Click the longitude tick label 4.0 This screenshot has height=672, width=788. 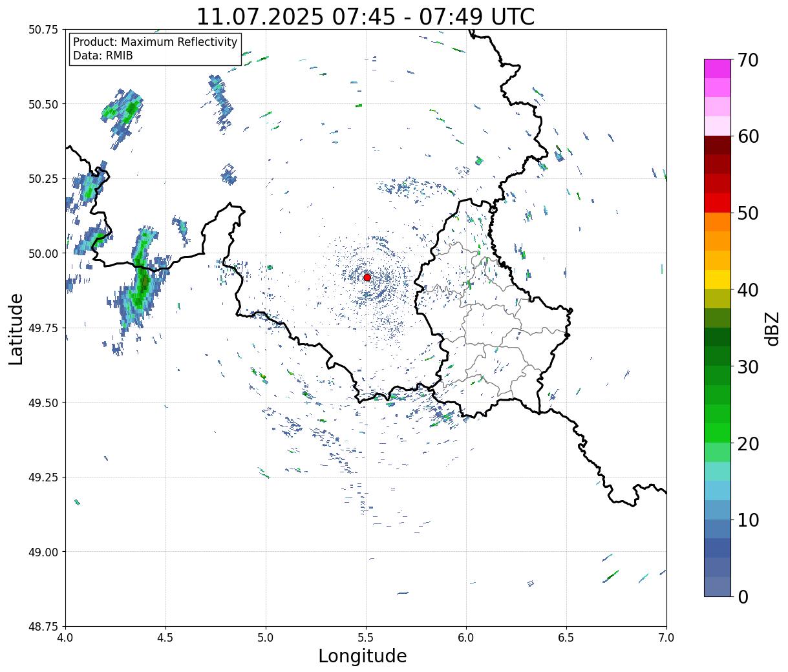[65, 638]
